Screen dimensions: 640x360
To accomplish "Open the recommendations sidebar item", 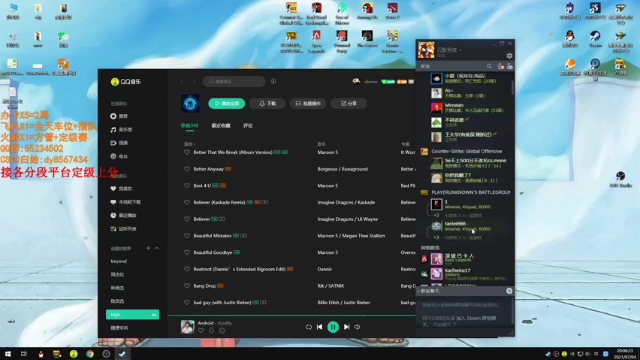I will [119, 116].
